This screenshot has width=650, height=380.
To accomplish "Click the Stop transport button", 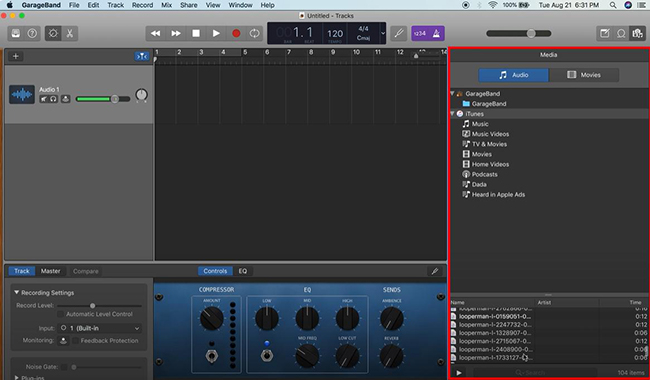I will 196,34.
